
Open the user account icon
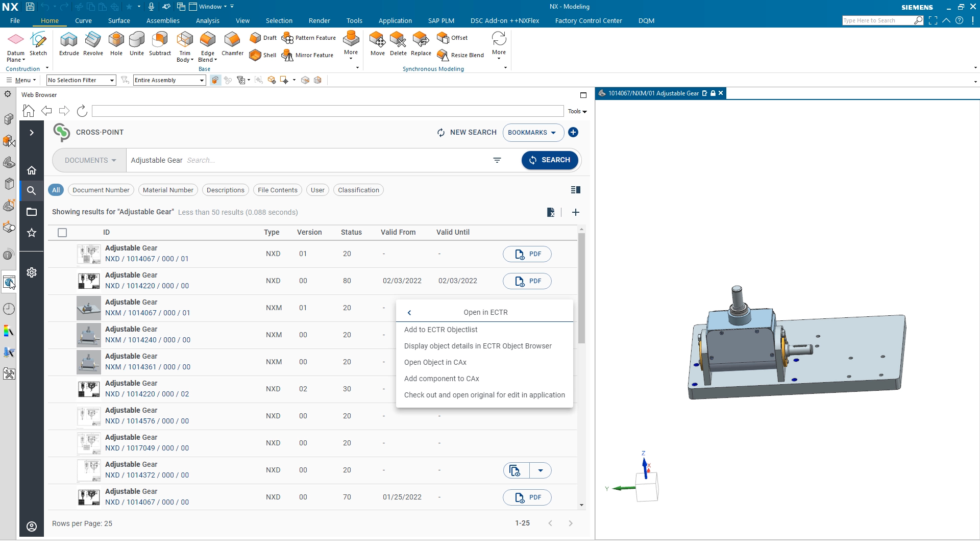point(32,527)
